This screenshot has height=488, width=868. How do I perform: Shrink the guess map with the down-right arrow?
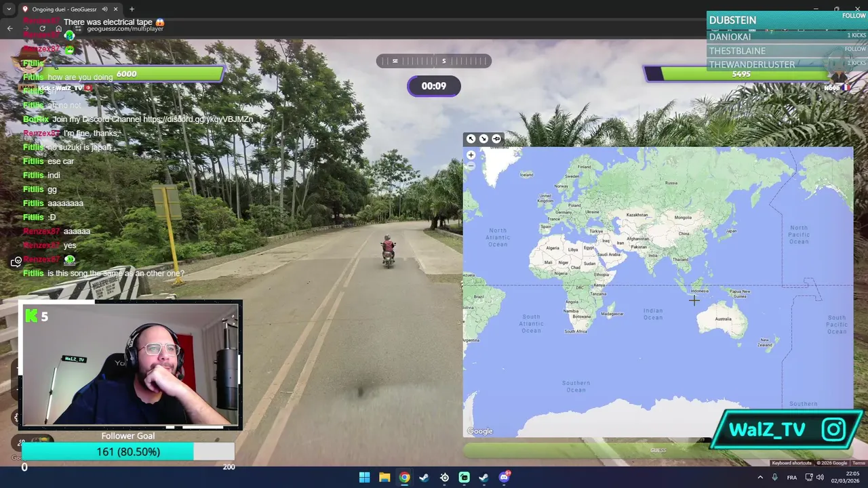pos(484,139)
